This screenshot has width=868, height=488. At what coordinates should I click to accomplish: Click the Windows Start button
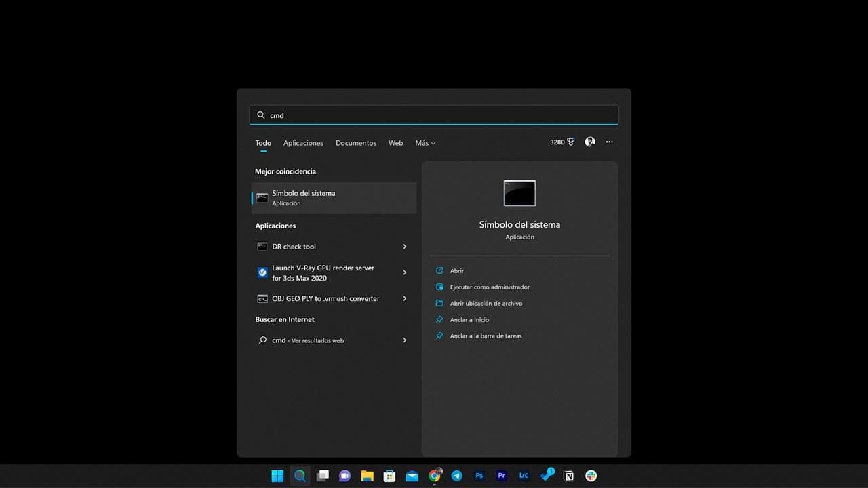pos(277,476)
